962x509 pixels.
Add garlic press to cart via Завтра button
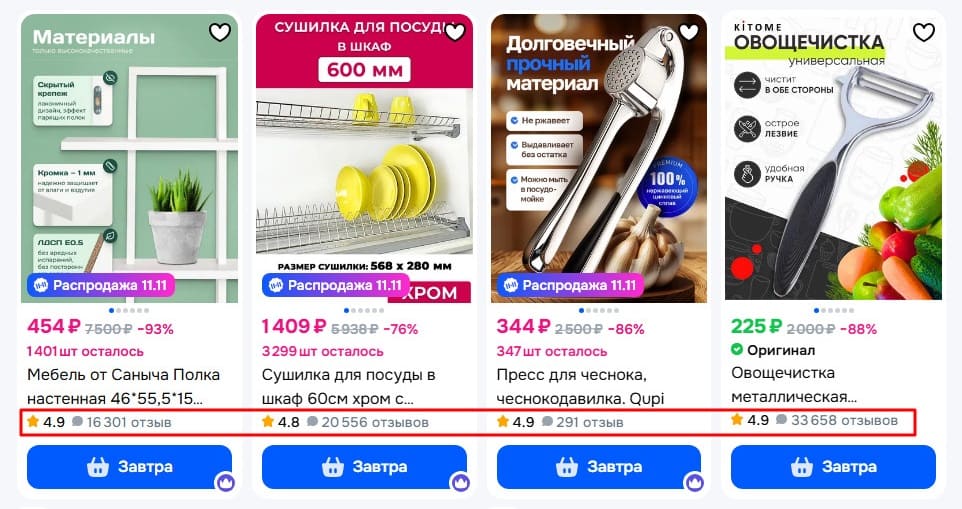coord(599,467)
